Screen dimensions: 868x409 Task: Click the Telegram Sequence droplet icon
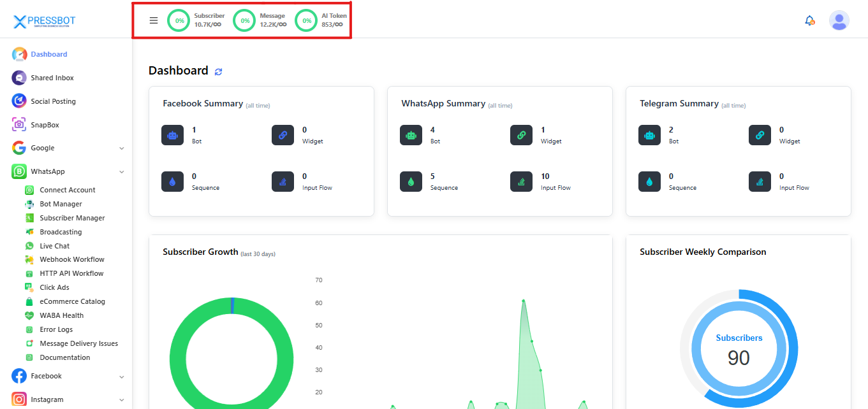649,182
